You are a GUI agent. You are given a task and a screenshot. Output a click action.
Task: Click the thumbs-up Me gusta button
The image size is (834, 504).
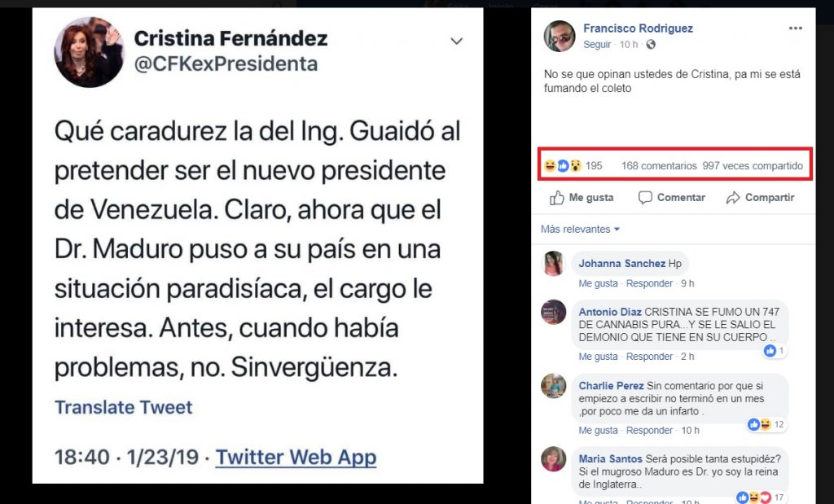coord(582,198)
